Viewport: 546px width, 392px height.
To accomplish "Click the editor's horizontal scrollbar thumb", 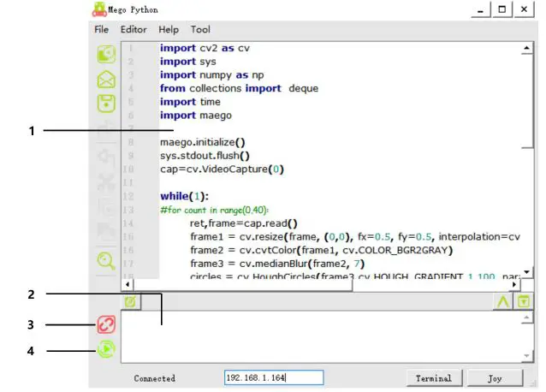I will (243, 284).
